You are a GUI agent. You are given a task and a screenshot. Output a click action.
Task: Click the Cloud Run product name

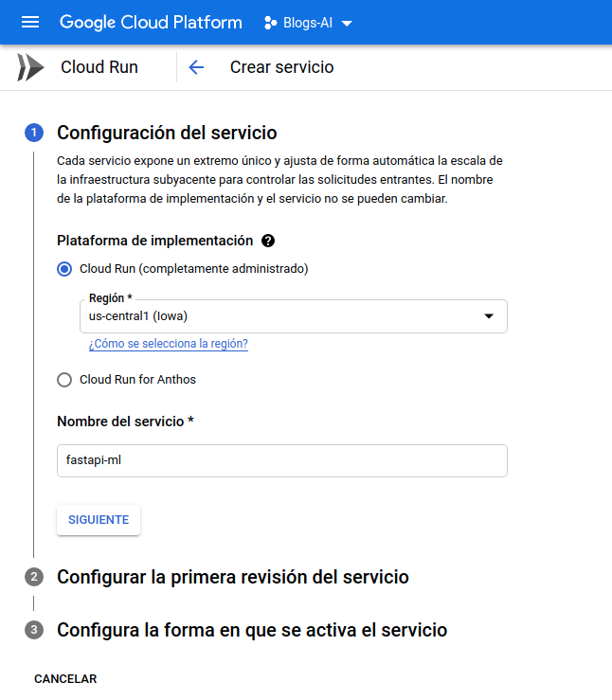tap(99, 67)
